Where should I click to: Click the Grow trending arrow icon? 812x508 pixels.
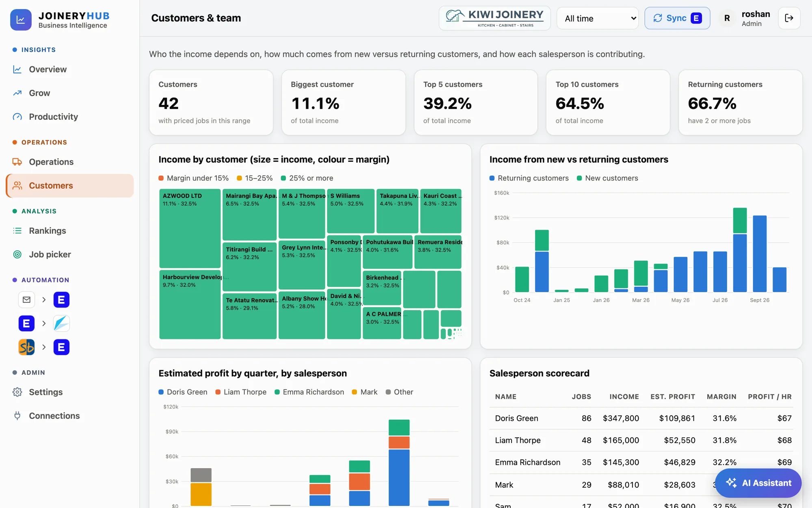(17, 93)
